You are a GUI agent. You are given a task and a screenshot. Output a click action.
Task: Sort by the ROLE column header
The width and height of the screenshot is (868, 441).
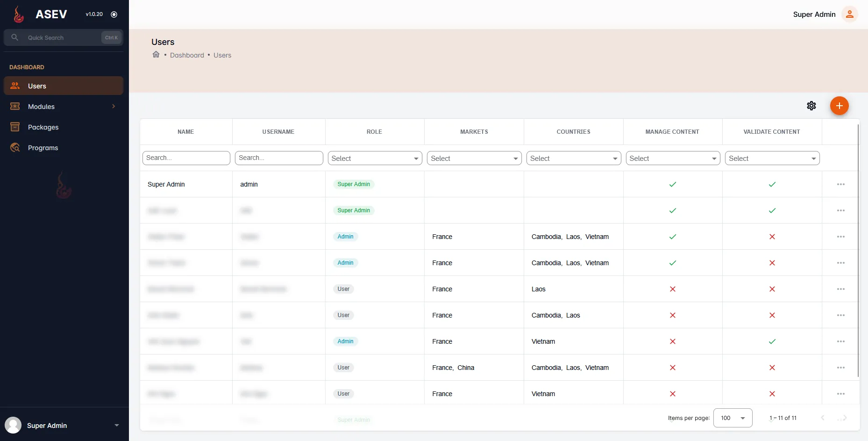(374, 132)
